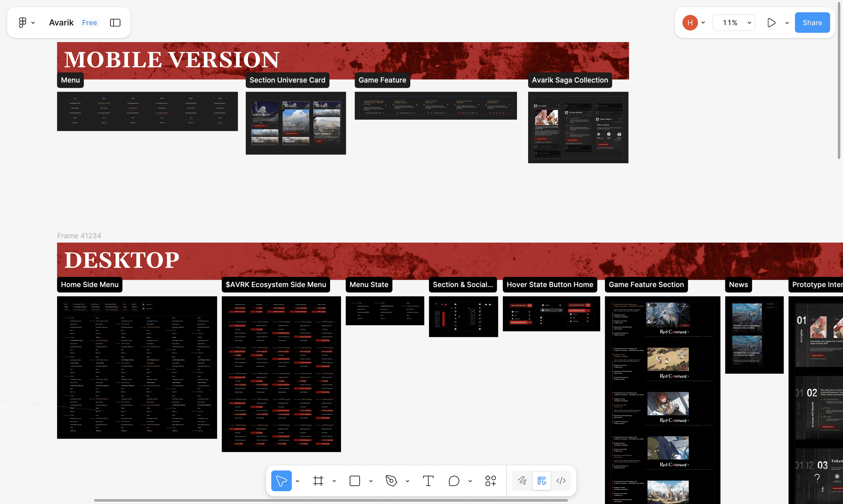Select the Text tool
Image resolution: width=843 pixels, height=504 pixels.
[x=428, y=481]
